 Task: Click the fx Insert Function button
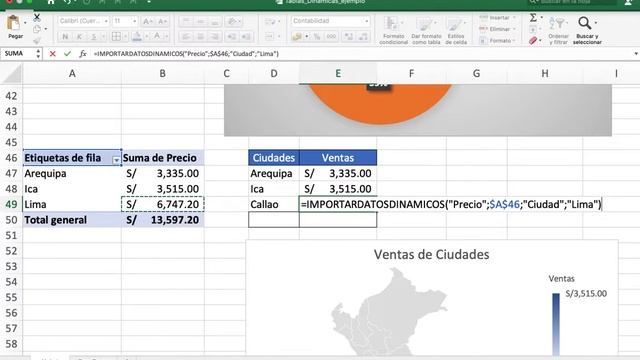click(82, 54)
